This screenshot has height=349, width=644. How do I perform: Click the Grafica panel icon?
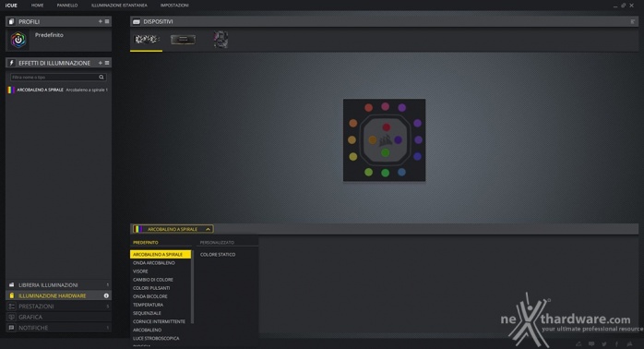click(x=11, y=317)
